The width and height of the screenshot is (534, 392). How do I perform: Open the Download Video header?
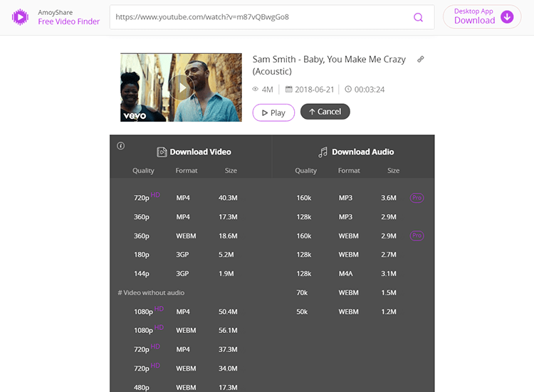coord(194,152)
